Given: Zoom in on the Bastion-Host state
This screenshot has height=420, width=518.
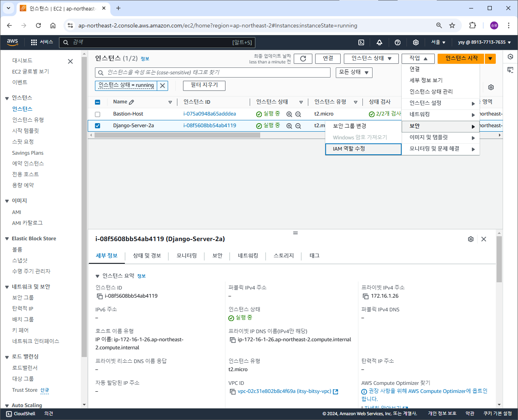Looking at the screenshot, I should (x=289, y=114).
